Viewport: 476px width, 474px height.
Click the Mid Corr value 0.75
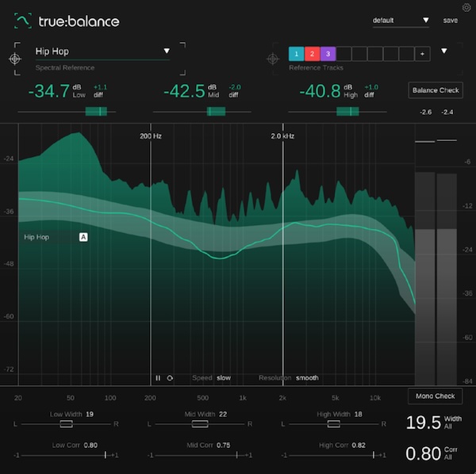[x=224, y=445]
